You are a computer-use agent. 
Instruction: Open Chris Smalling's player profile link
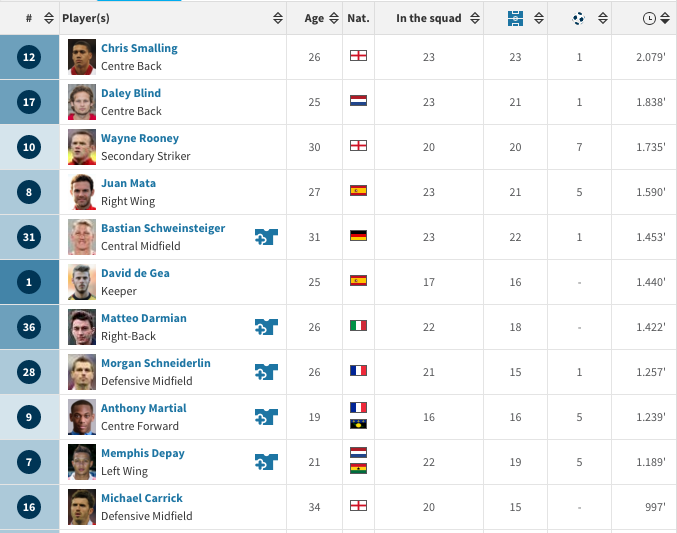pos(139,48)
